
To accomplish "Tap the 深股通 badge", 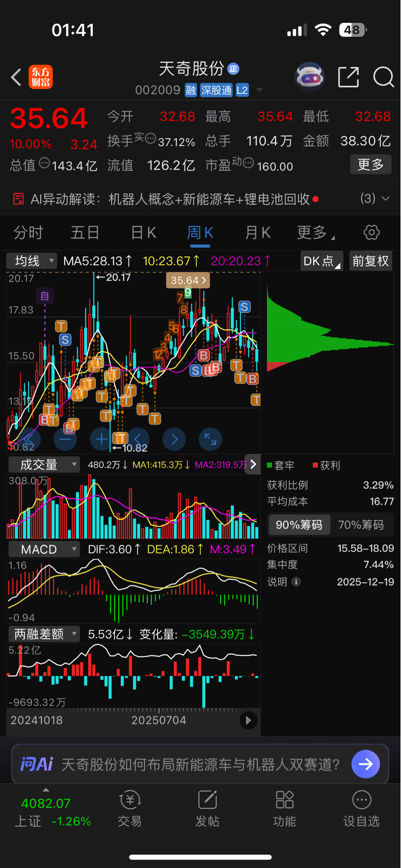I will click(x=216, y=90).
